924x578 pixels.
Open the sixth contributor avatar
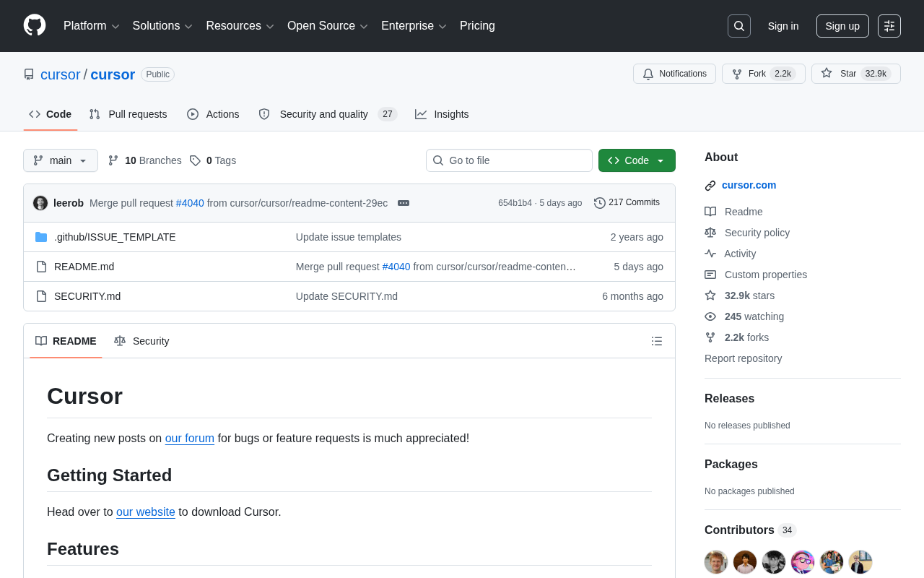860,562
